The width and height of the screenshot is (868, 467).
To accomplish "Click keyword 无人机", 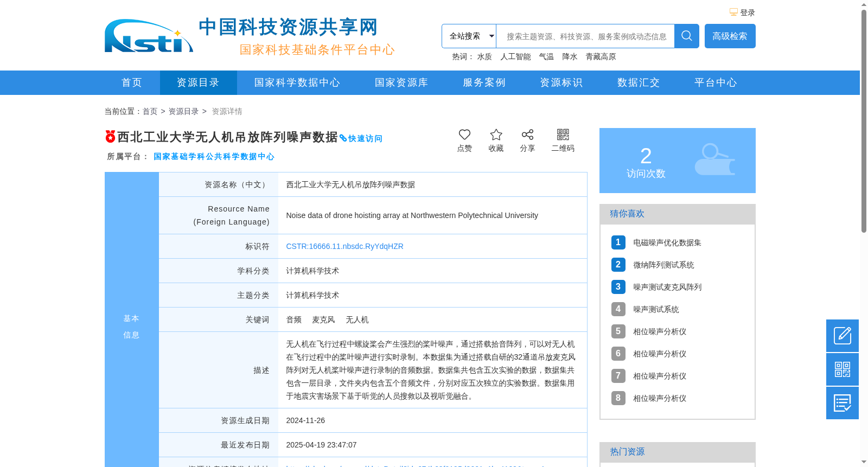I will click(357, 319).
